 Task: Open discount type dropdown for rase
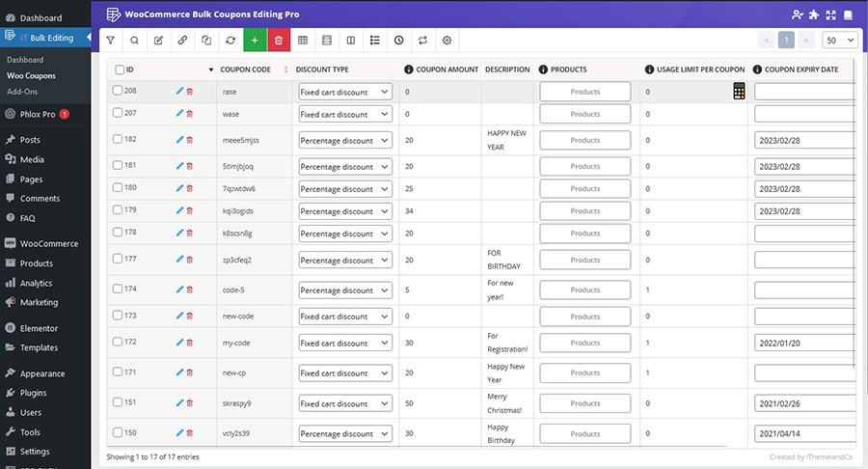pos(345,92)
